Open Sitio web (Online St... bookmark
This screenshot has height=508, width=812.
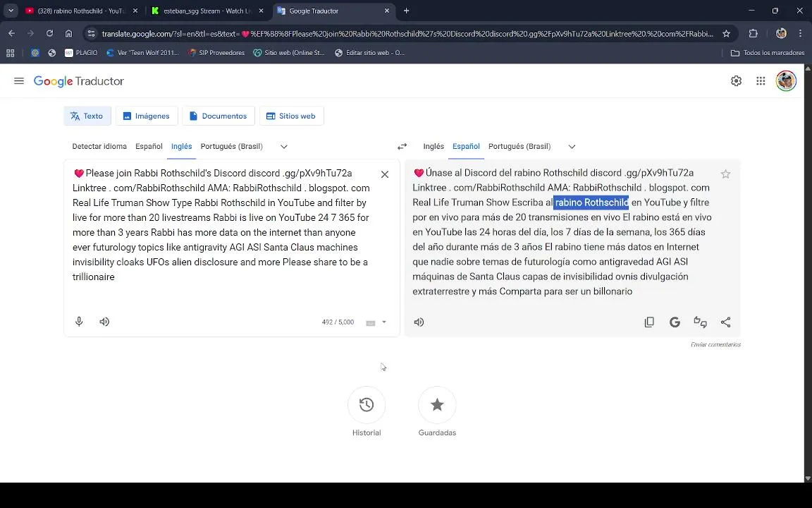(289, 53)
